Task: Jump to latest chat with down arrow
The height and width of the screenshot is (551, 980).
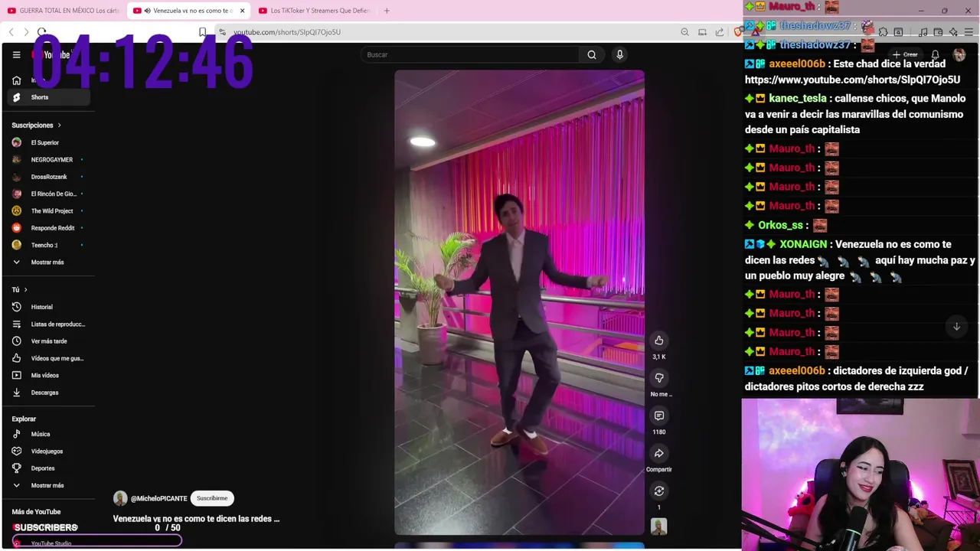Action: tap(956, 327)
